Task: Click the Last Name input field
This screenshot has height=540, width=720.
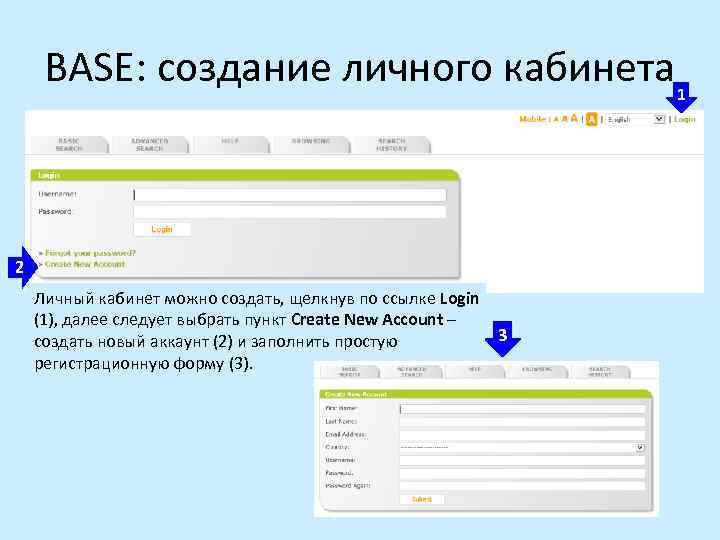Action: coord(522,422)
